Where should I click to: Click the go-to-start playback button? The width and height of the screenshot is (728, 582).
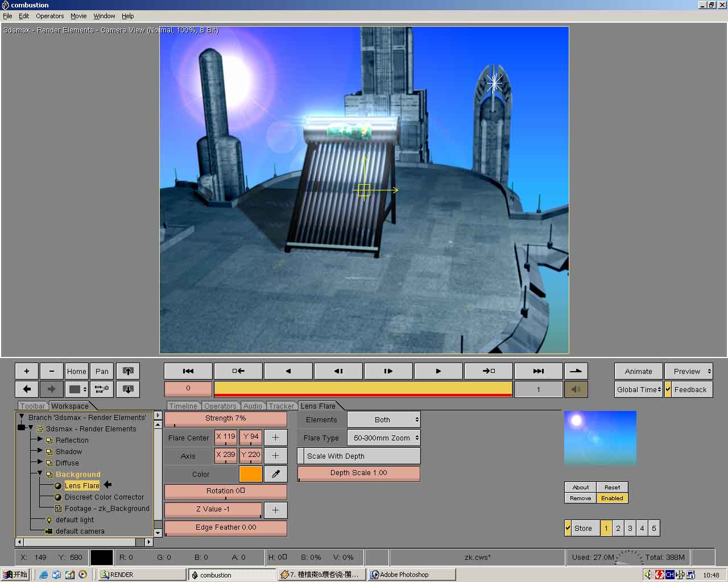coord(188,371)
